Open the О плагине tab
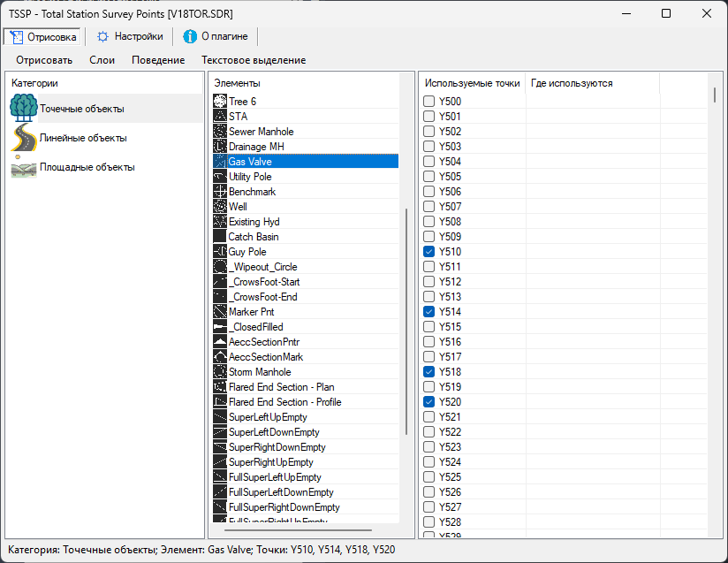The width and height of the screenshot is (728, 563). pos(215,36)
